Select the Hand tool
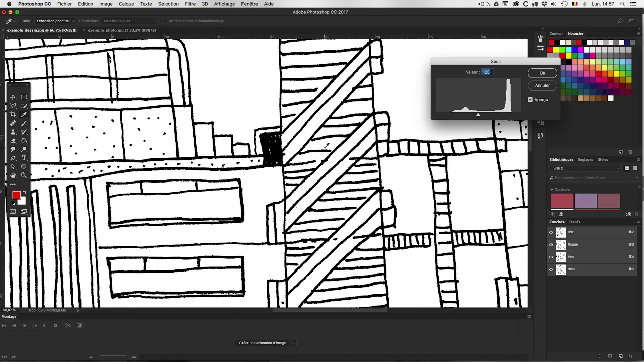This screenshot has height=362, width=644. click(x=13, y=175)
